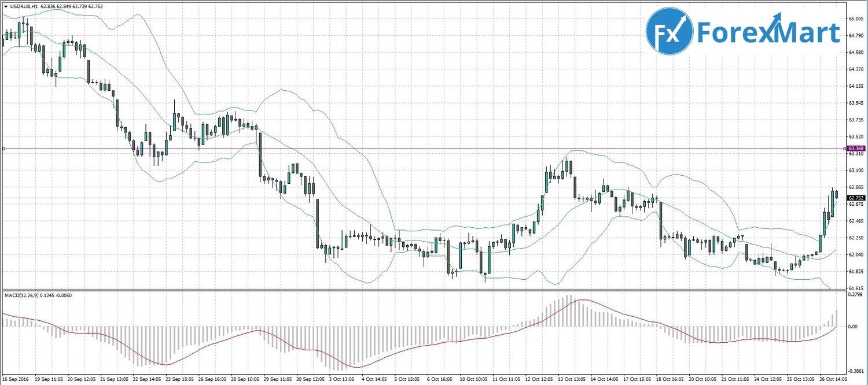
Task: Click the -0.3861 MACD scale value
Action: click(856, 372)
